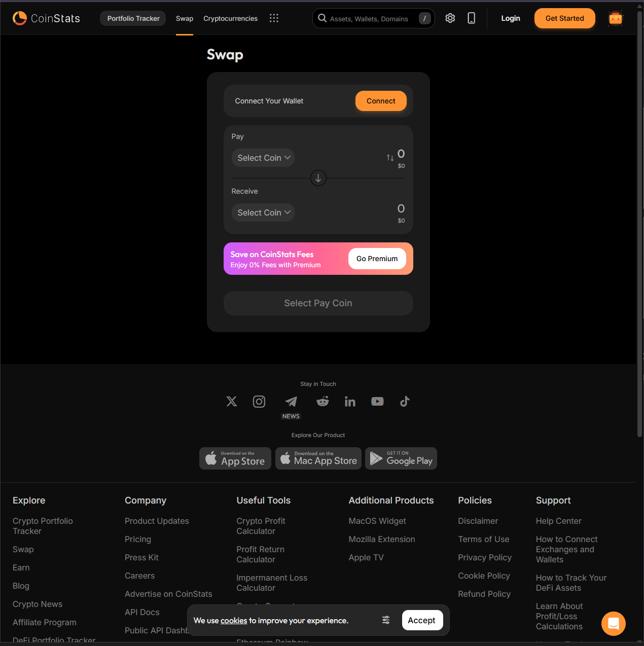
Task: Visit the Instagram social icon
Action: pyautogui.click(x=259, y=402)
